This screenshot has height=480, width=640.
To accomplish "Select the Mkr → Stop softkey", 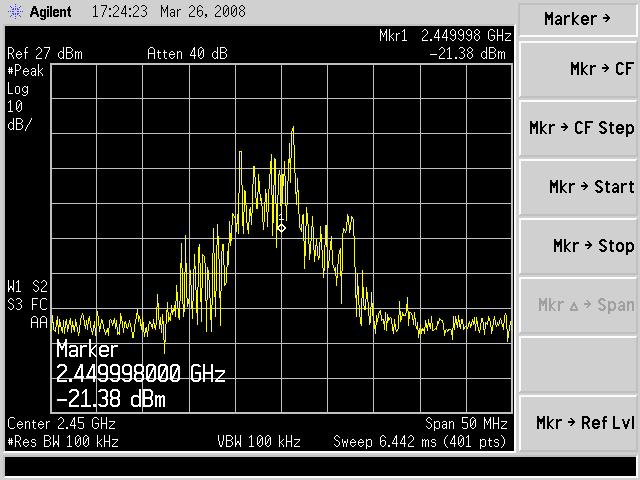I will click(579, 246).
